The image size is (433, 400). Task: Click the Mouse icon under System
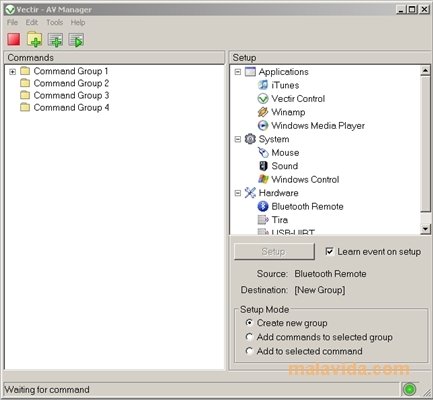point(263,152)
